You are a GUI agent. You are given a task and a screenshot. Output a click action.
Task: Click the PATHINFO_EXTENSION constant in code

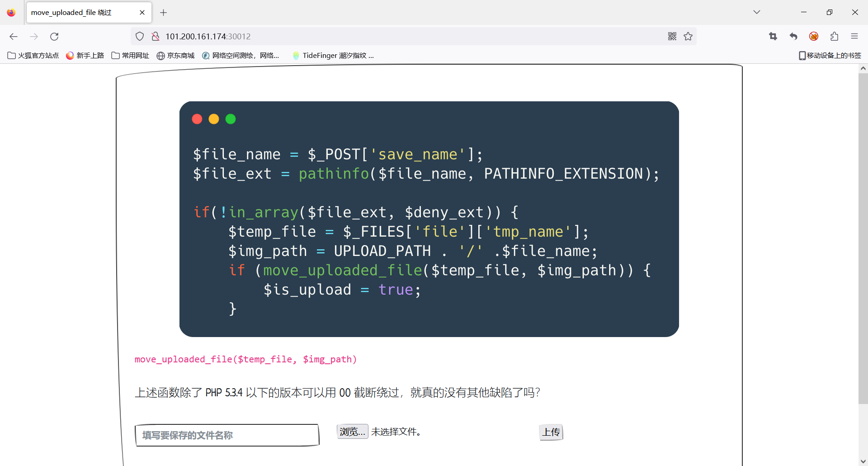coord(563,174)
